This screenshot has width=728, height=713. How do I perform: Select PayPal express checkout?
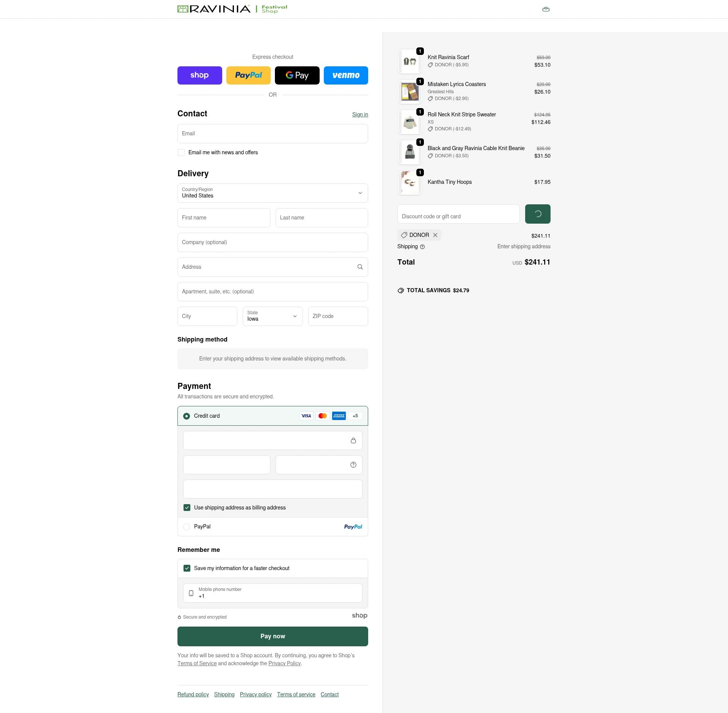(x=248, y=75)
